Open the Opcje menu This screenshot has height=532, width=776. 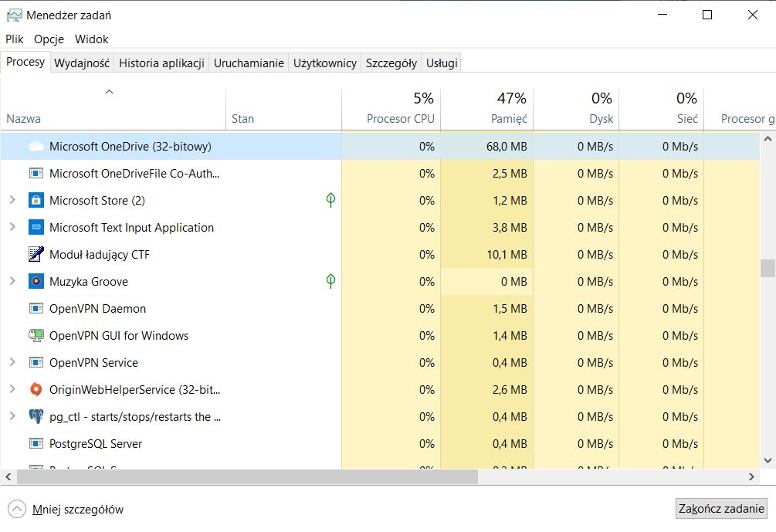[x=49, y=39]
